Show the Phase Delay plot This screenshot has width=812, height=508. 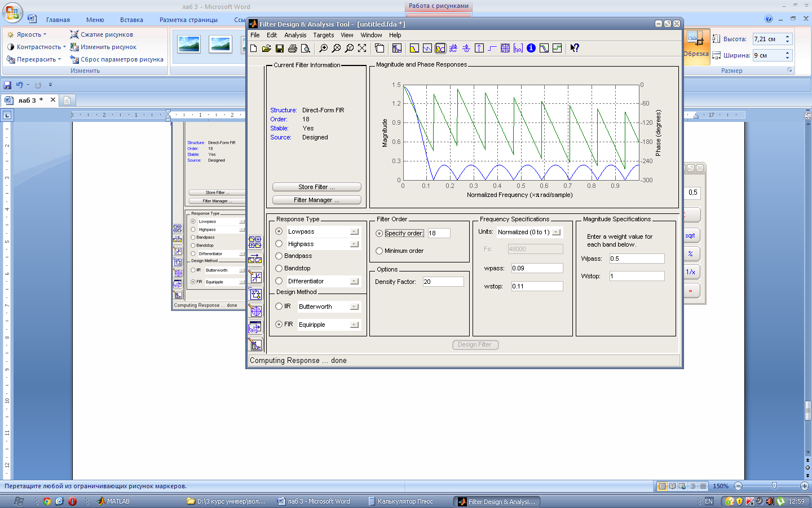pyautogui.click(x=466, y=49)
